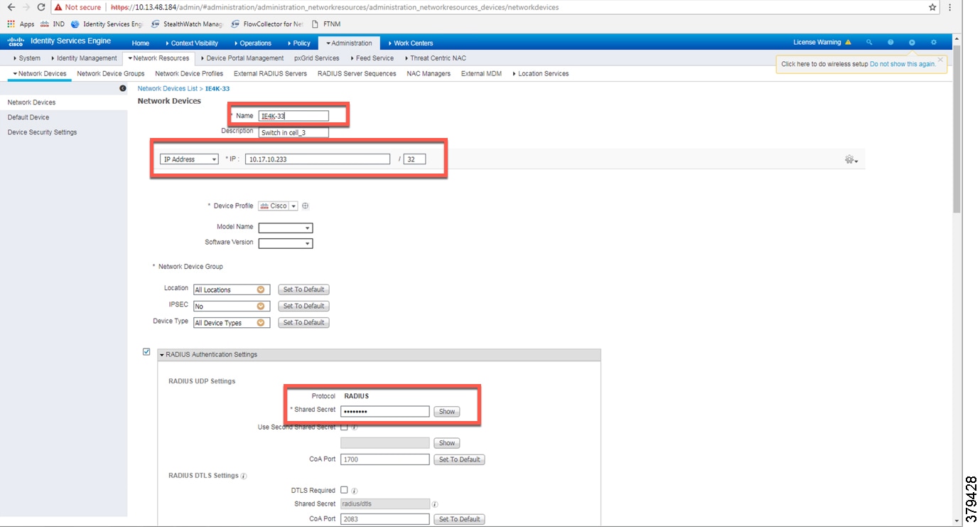The height and width of the screenshot is (527, 980).
Task: Switch to External MDM tab
Action: 481,73
